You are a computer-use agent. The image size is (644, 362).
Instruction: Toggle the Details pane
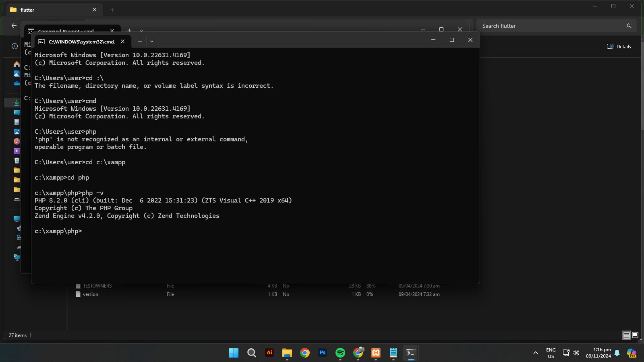(619, 46)
